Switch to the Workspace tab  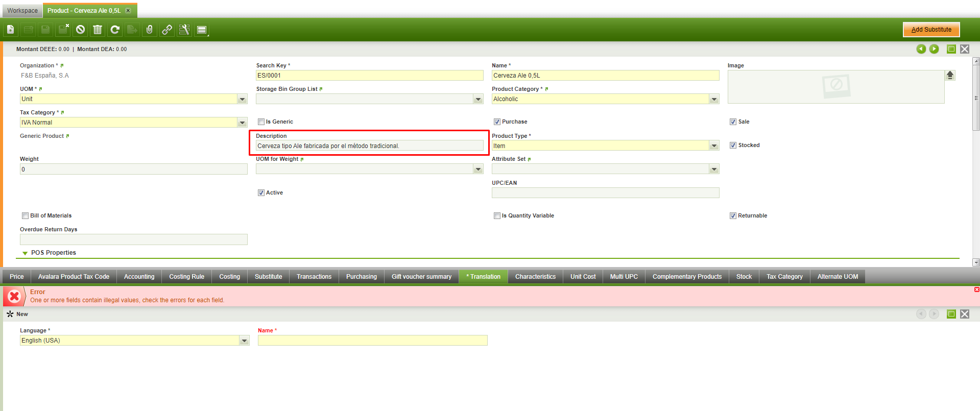pos(22,10)
